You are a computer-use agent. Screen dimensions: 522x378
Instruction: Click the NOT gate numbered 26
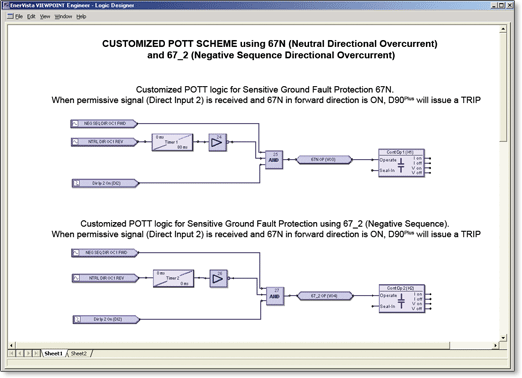pos(219,278)
